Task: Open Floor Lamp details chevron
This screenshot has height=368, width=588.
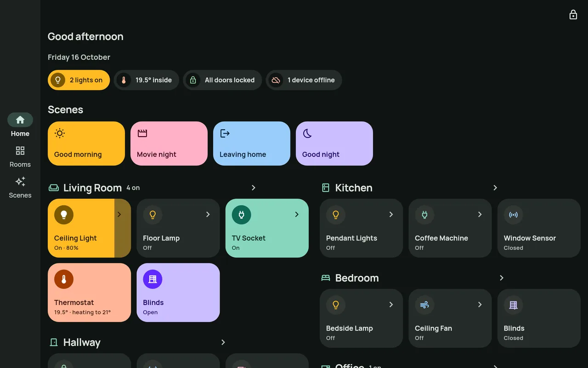Action: tap(208, 214)
